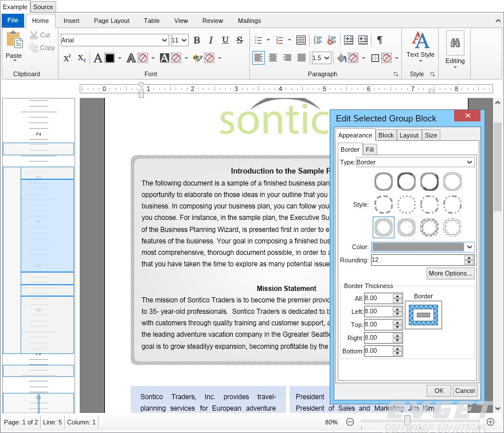Viewport: 504px width, 433px height.
Task: Open Paragraph dialog launcher
Action: (396, 74)
